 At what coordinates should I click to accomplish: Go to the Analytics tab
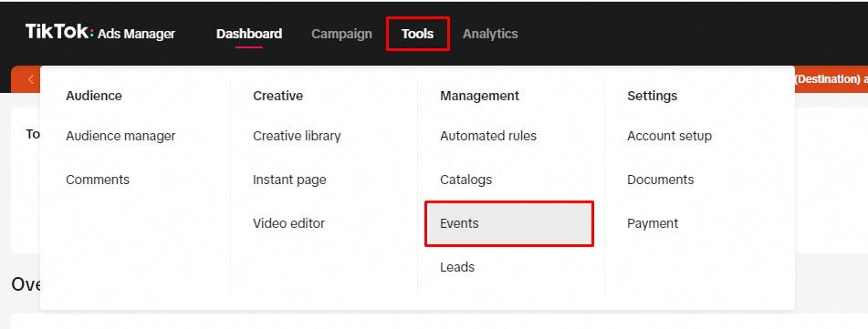point(490,34)
